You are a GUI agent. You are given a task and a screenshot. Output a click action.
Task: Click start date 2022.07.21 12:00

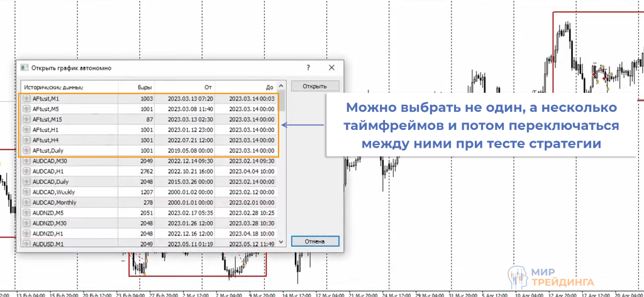[x=190, y=140]
